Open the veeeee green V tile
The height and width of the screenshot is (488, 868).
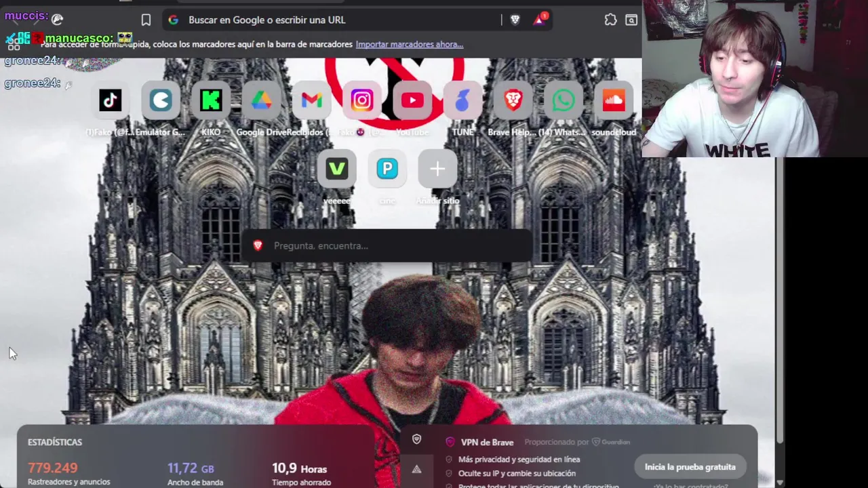point(337,168)
